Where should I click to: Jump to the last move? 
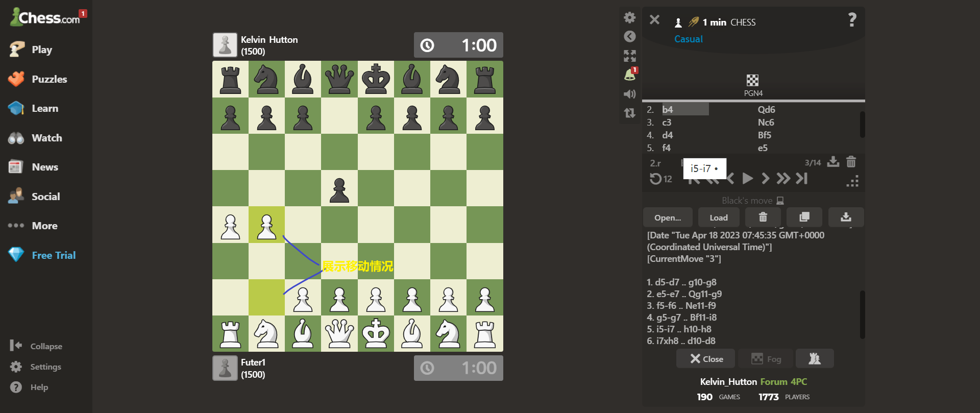tap(802, 178)
